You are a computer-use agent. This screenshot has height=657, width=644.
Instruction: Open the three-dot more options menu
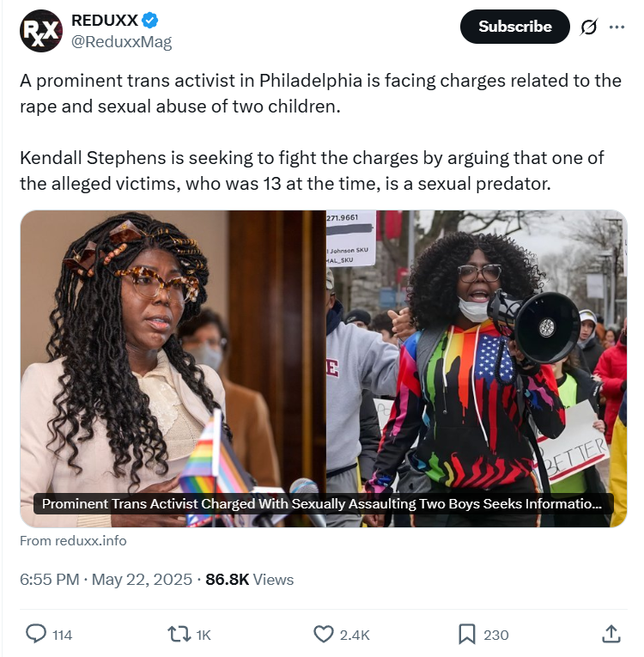pyautogui.click(x=617, y=27)
